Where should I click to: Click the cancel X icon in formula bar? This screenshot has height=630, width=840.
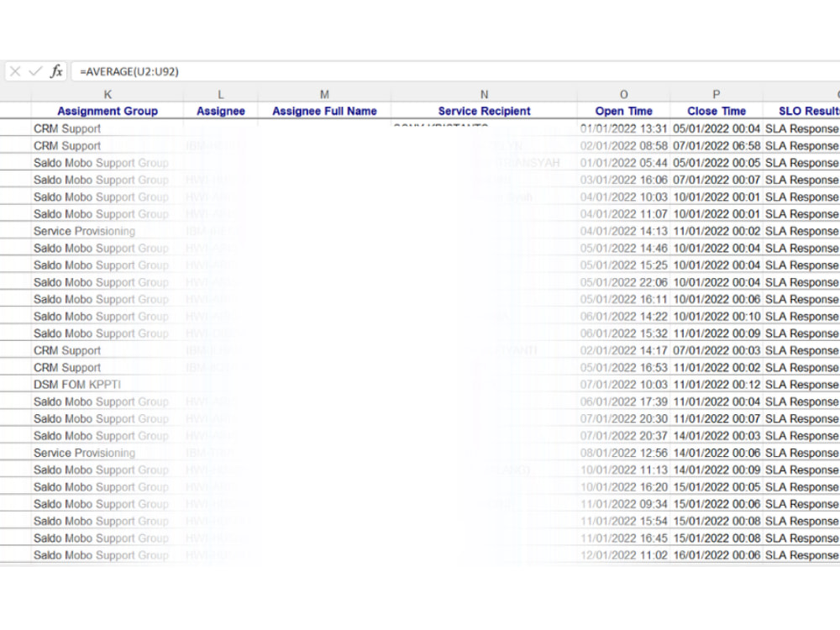pyautogui.click(x=15, y=71)
